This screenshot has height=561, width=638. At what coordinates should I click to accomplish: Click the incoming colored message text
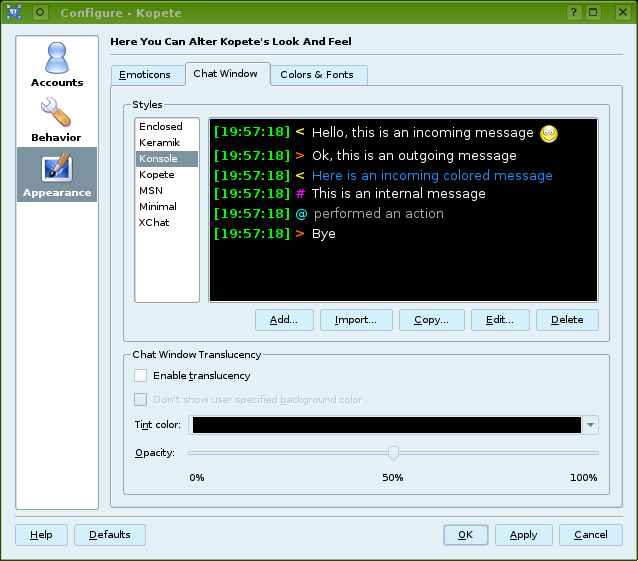pyautogui.click(x=432, y=176)
